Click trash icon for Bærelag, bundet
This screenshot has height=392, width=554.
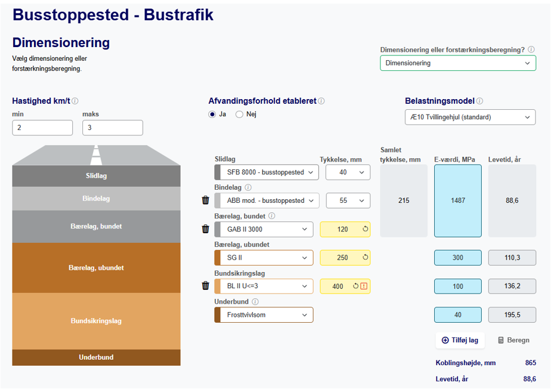206,229
